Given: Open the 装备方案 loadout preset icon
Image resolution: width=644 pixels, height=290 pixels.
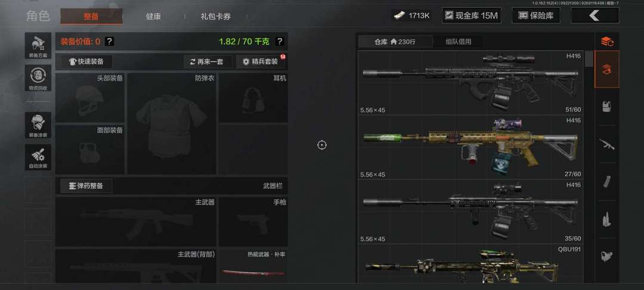Looking at the screenshot, I should (38, 45).
